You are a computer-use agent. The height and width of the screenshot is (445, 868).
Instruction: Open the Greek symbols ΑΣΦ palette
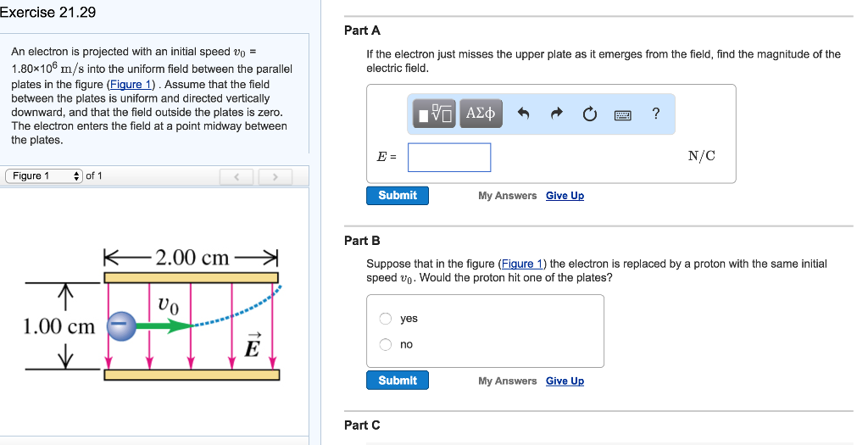click(481, 114)
